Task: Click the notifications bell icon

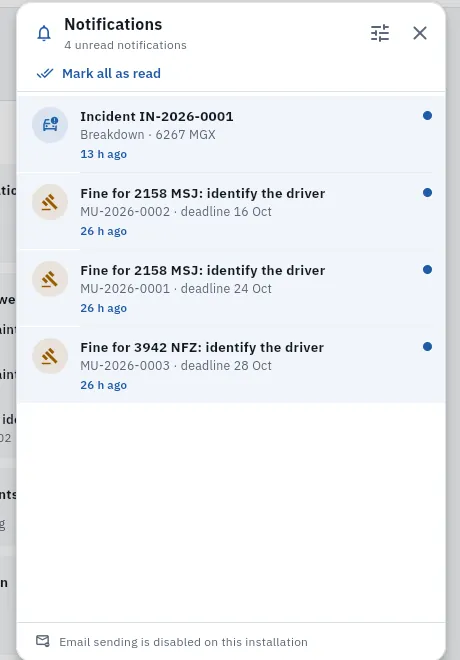Action: point(44,33)
